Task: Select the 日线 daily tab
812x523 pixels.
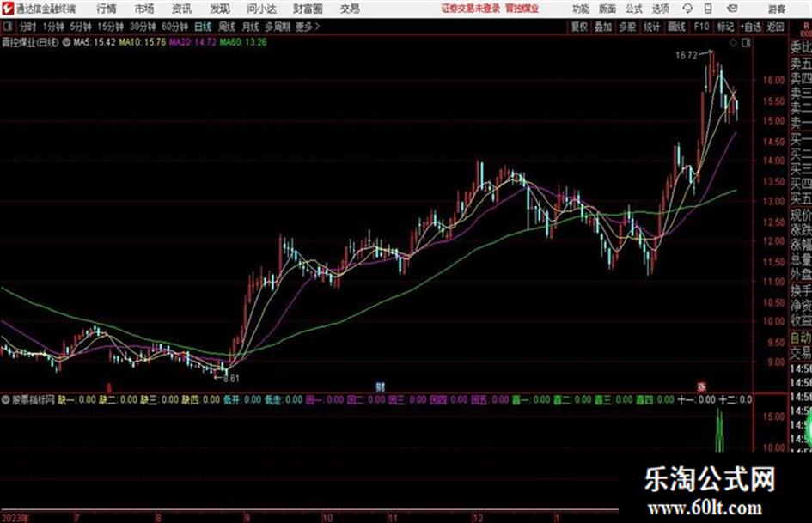Action: (203, 27)
